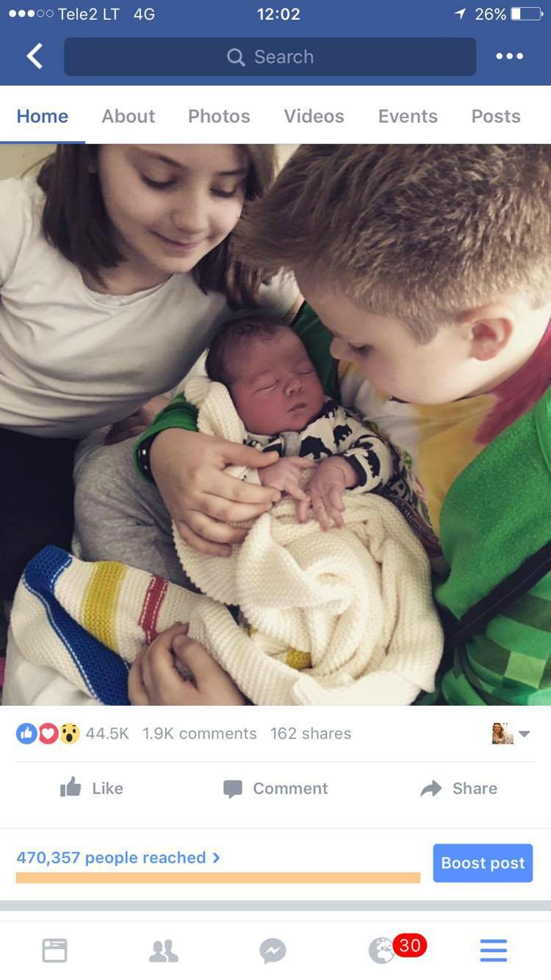This screenshot has width=551, height=980.
Task: Tap the search magnifier field
Action: [x=270, y=57]
